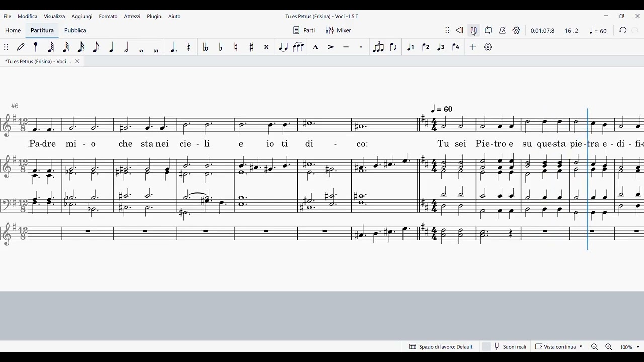
Task: Select voice 4
Action: click(x=456, y=47)
